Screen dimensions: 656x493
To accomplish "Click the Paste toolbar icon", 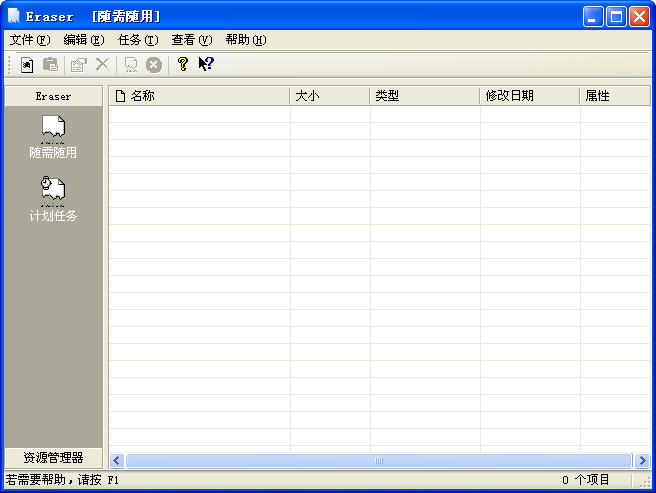I will point(50,64).
